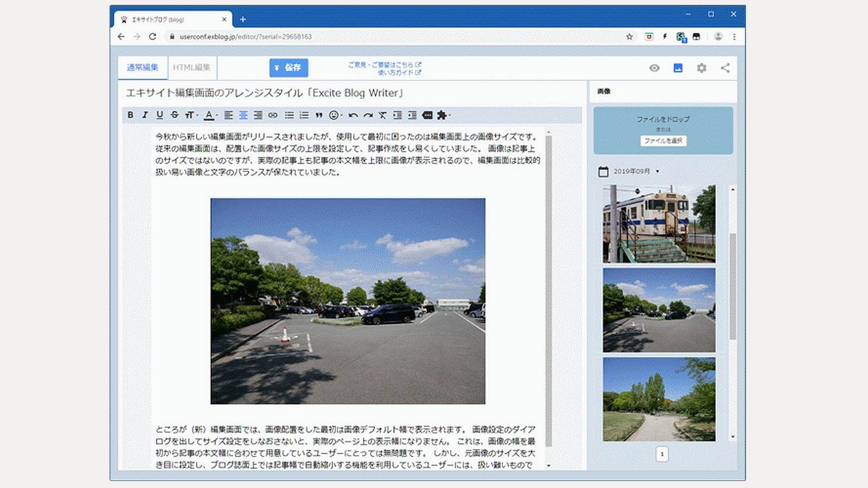Click the ファイルをドロップ drop zone
Viewport: 868px width, 488px height.
click(663, 130)
